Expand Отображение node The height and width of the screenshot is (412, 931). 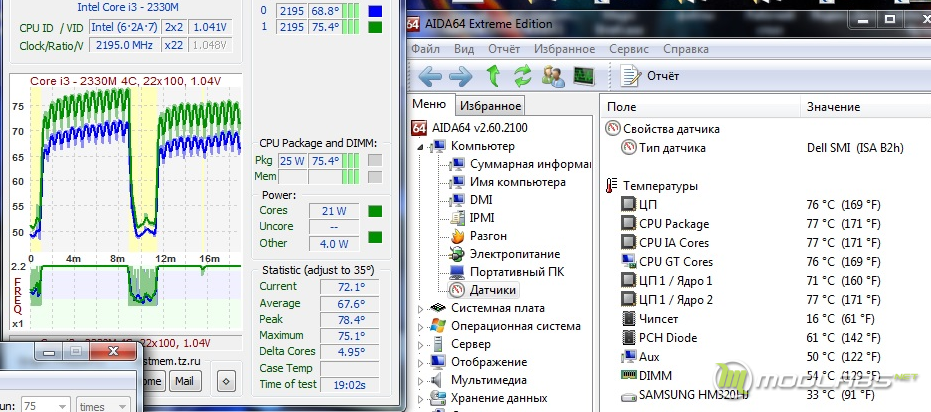coord(420,363)
